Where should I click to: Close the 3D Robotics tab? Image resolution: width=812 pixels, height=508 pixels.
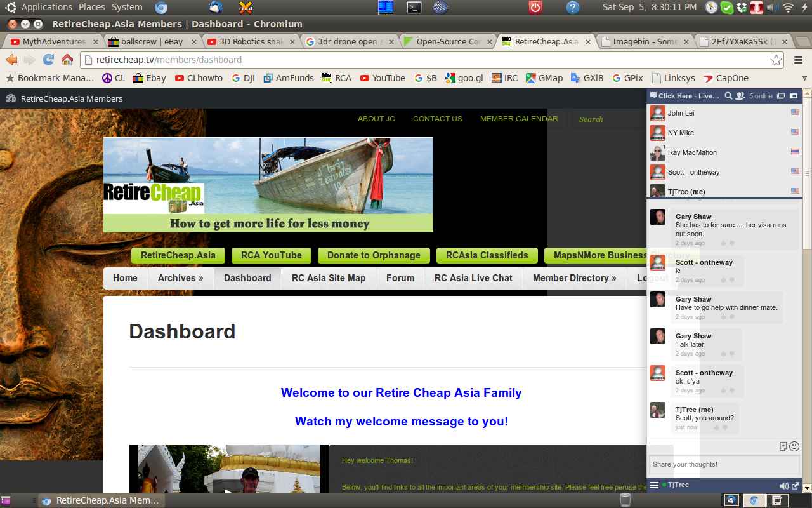291,42
